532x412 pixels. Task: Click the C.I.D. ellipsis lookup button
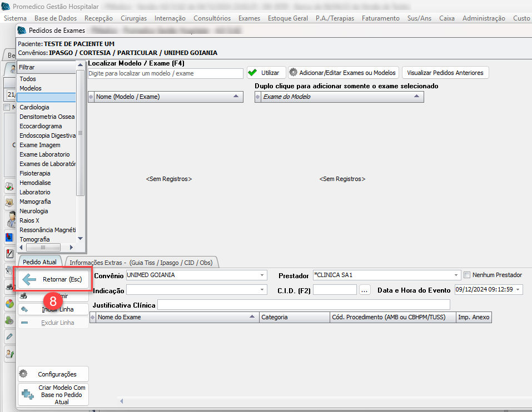365,290
